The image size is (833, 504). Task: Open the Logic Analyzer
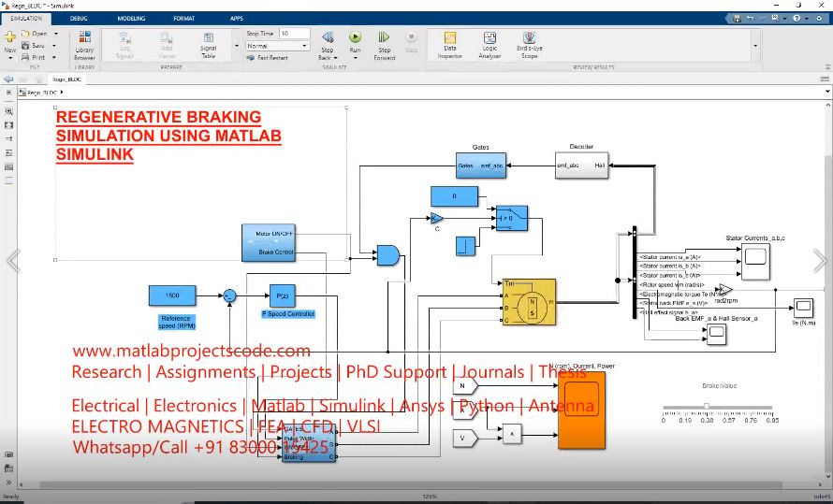pos(490,38)
